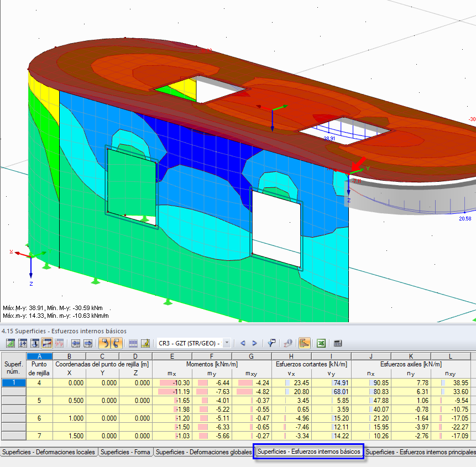Click the Momentos [kNm/m] header
This screenshot has width=476, height=467.
click(212, 364)
